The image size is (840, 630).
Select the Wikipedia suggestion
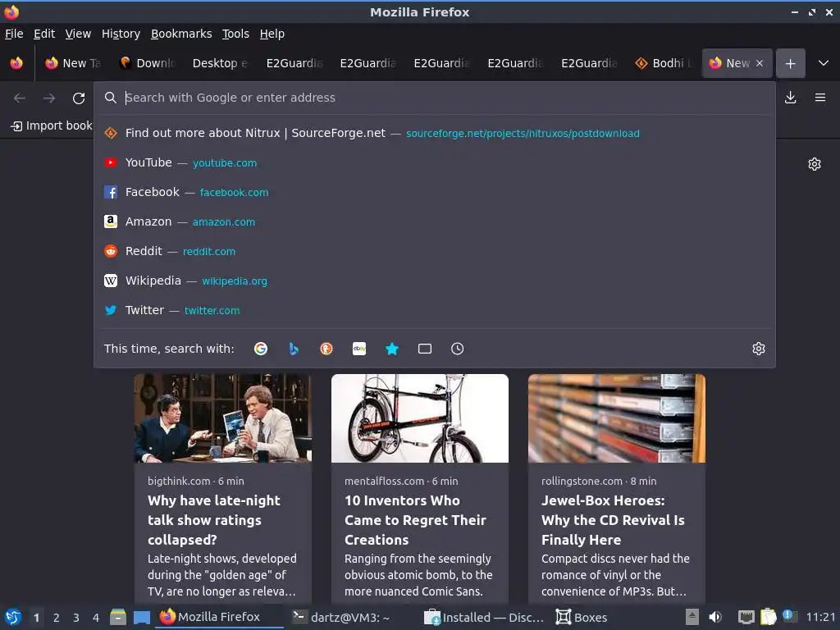[435, 281]
